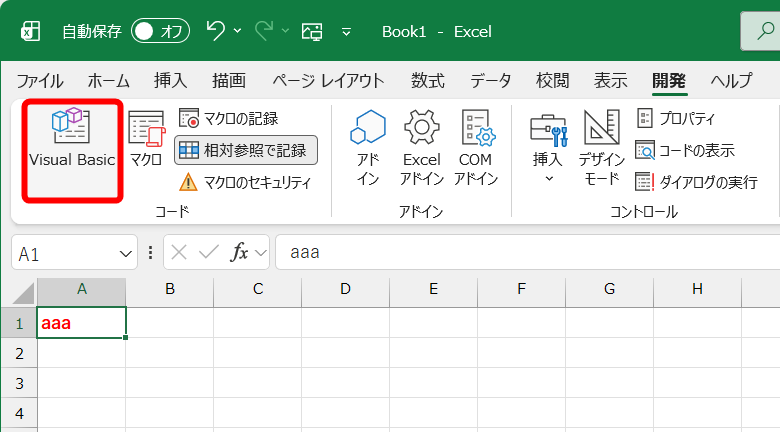Click the Select All corner triangle

click(23, 293)
